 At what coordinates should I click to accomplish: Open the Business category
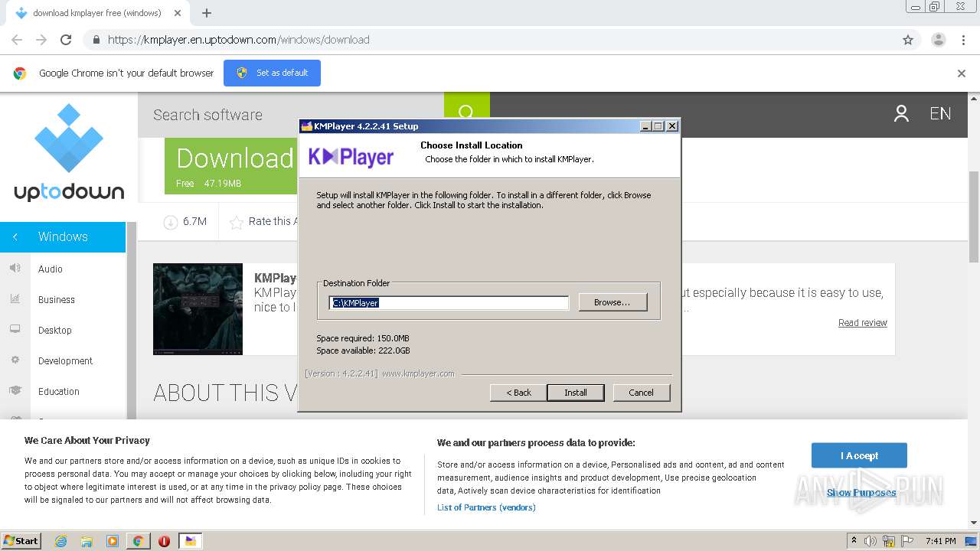[x=57, y=300]
